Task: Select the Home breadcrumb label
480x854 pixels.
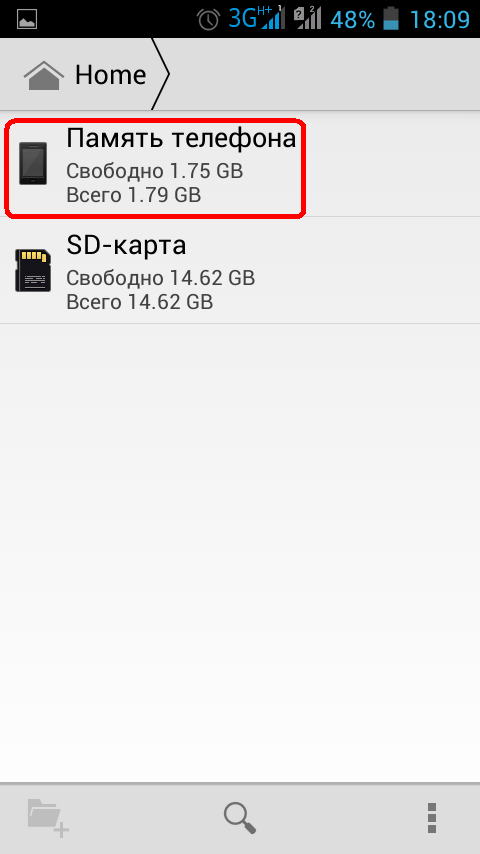Action: (111, 75)
